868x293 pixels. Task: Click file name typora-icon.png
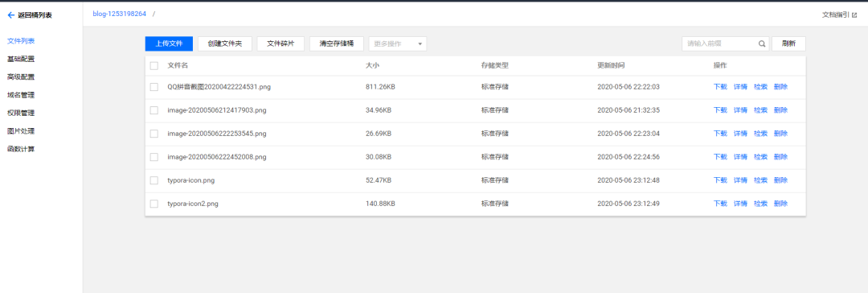click(x=191, y=180)
